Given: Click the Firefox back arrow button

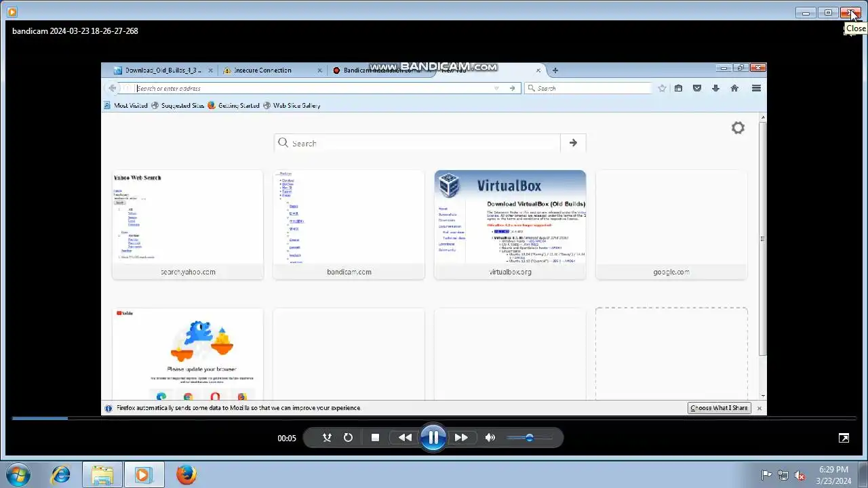Looking at the screenshot, I should (x=113, y=88).
